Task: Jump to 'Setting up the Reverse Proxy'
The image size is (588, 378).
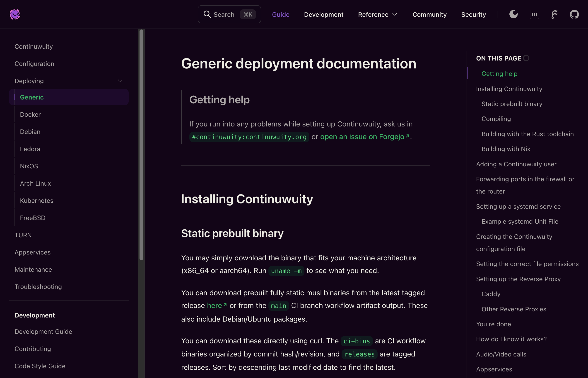Action: (518, 279)
